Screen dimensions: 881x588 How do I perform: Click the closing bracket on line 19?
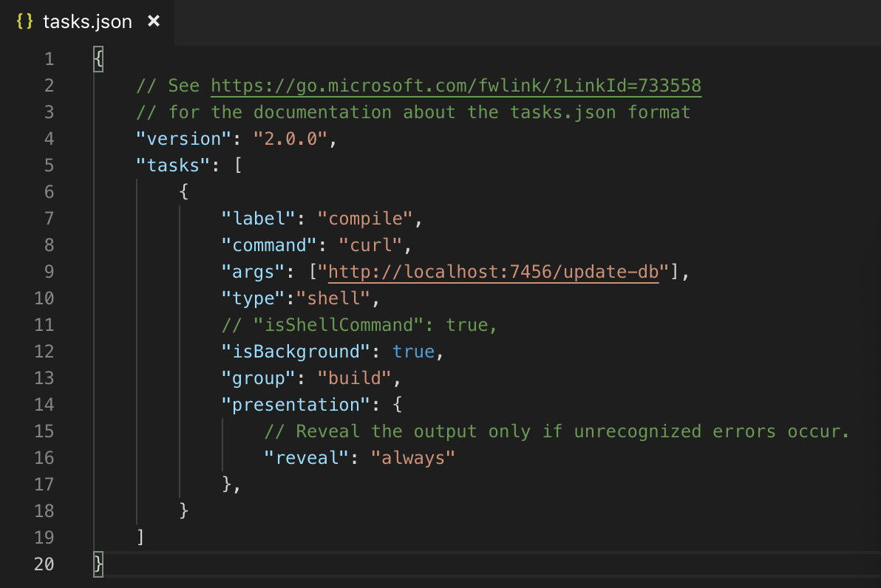[x=140, y=537]
